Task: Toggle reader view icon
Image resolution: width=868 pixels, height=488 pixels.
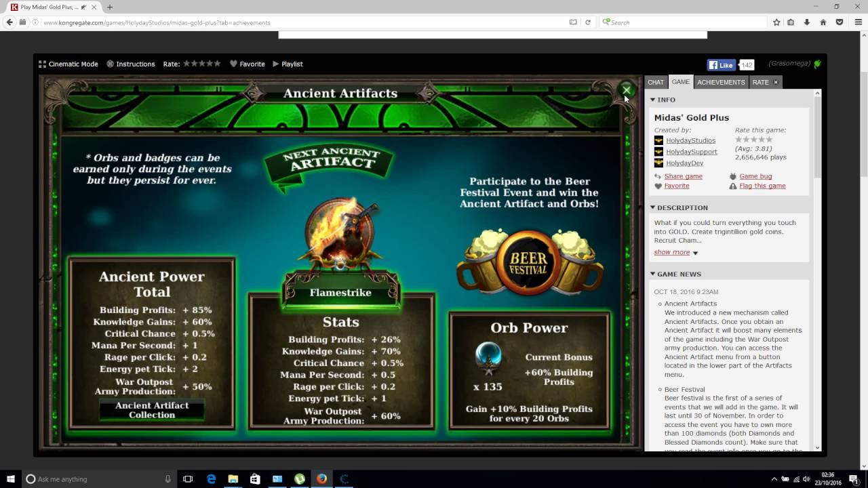Action: pyautogui.click(x=573, y=22)
